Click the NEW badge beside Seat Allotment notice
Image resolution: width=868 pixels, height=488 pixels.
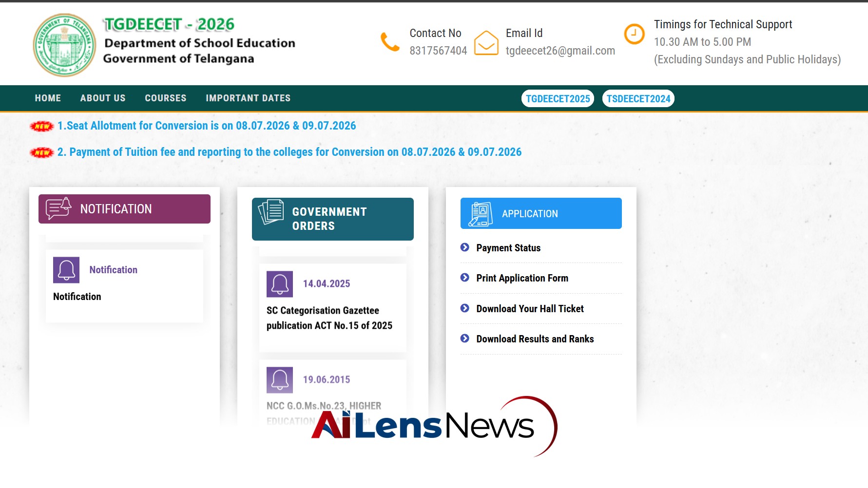42,126
